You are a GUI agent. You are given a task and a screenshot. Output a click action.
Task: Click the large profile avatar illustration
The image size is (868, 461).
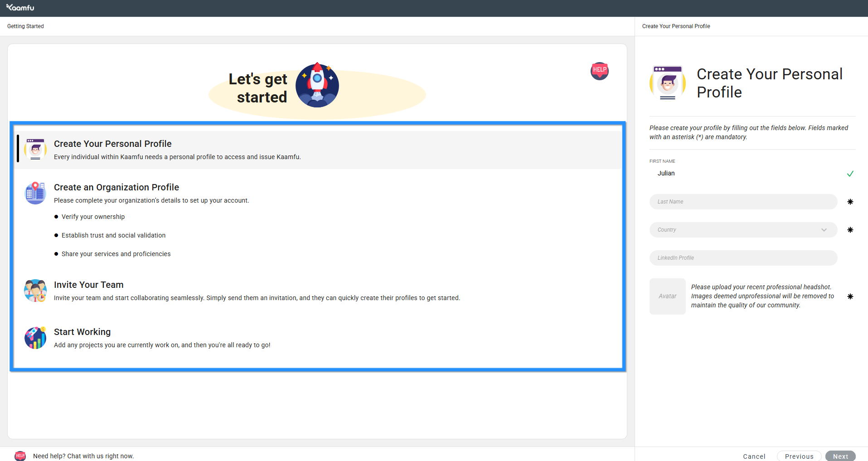[667, 83]
